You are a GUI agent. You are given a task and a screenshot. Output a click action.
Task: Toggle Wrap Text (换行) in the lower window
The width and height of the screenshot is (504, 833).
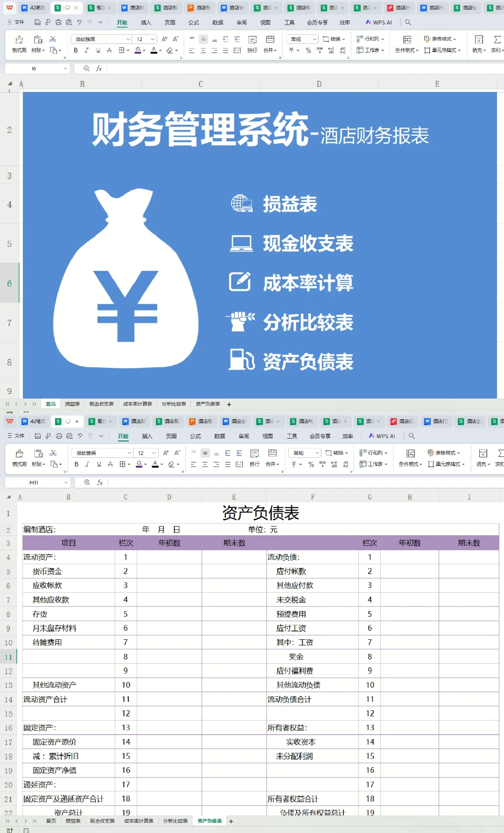254,458
